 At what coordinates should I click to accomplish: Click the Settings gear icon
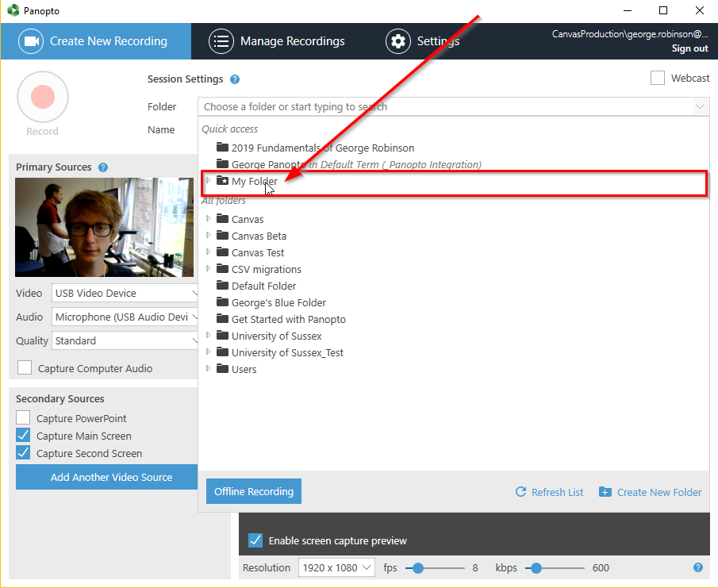398,41
